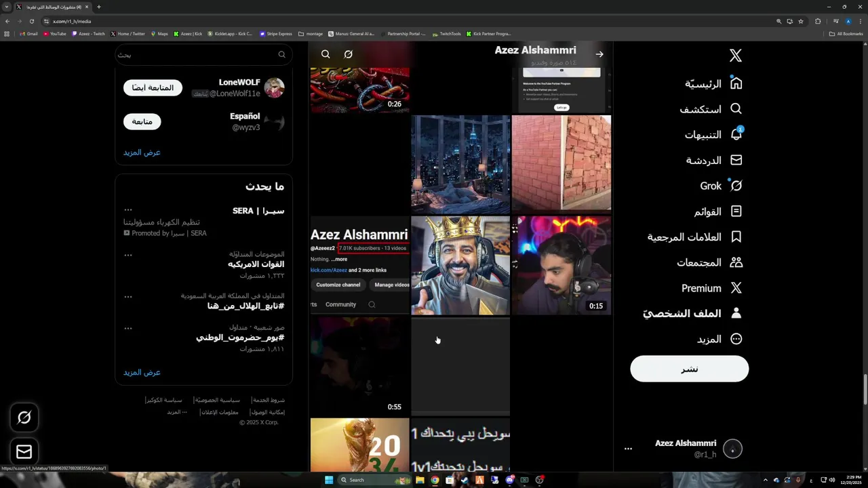
Task: Bookmark this page with the star icon
Action: tap(801, 21)
